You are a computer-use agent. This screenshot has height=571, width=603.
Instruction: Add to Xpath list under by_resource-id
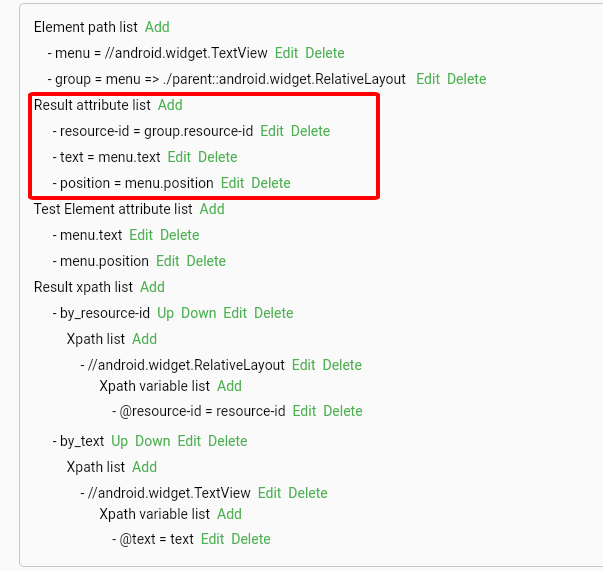144,339
